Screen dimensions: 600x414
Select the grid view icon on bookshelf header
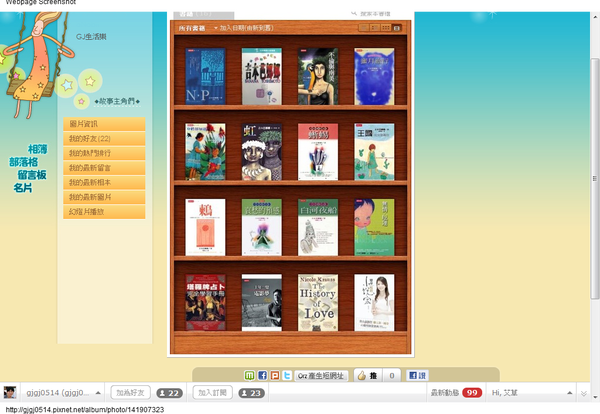click(386, 28)
